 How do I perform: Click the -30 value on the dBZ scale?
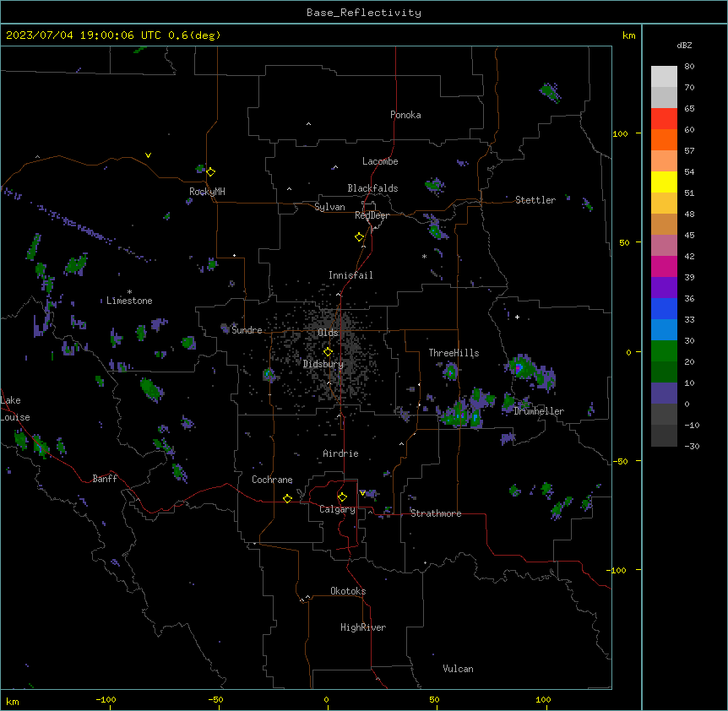692,446
